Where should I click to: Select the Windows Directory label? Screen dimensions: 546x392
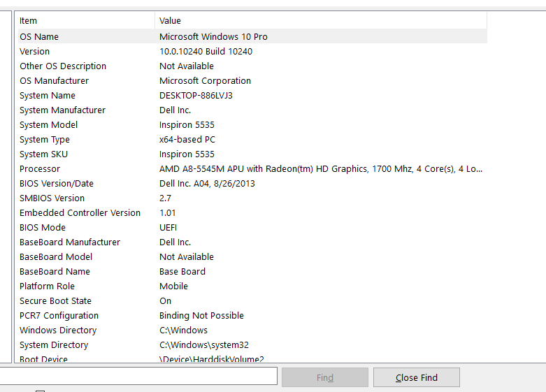58,330
